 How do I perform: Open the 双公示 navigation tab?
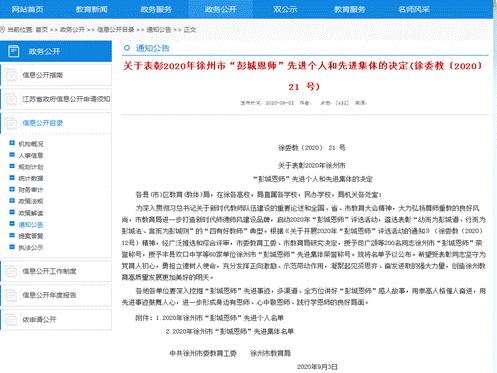285,9
